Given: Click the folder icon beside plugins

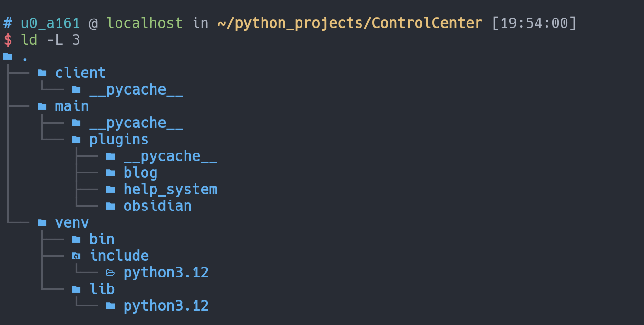Looking at the screenshot, I should point(76,139).
